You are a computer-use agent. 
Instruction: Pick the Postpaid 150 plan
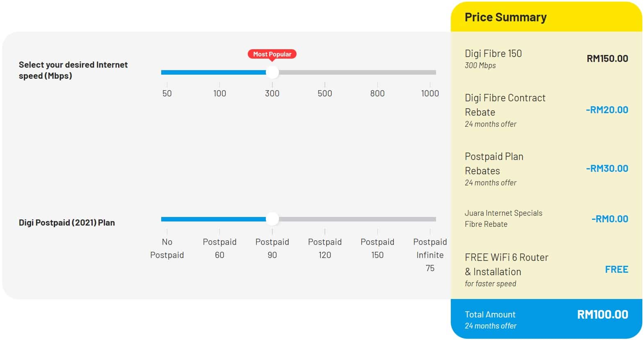click(377, 248)
